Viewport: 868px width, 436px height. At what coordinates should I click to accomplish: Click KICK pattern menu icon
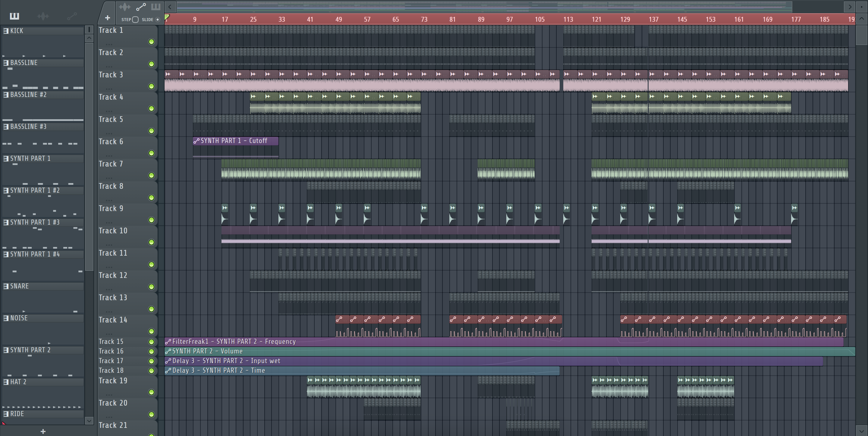(x=6, y=31)
